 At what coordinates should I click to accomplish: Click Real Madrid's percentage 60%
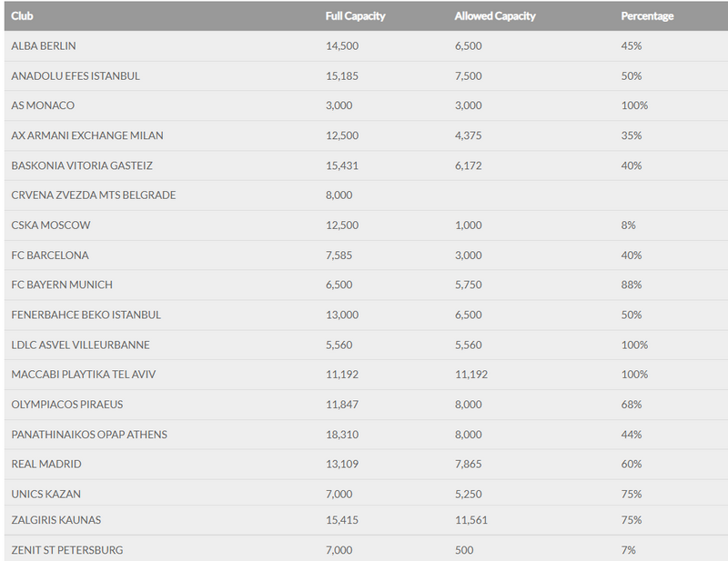pos(632,464)
